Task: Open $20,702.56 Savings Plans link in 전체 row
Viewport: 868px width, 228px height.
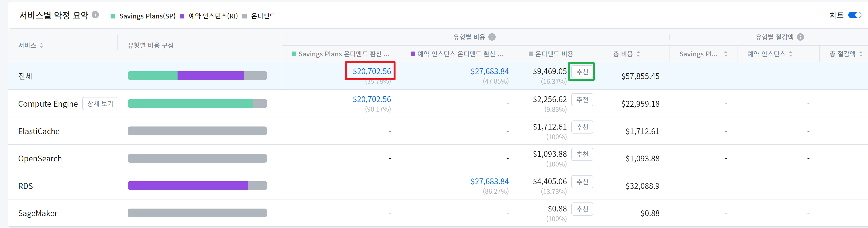Action: click(x=372, y=71)
